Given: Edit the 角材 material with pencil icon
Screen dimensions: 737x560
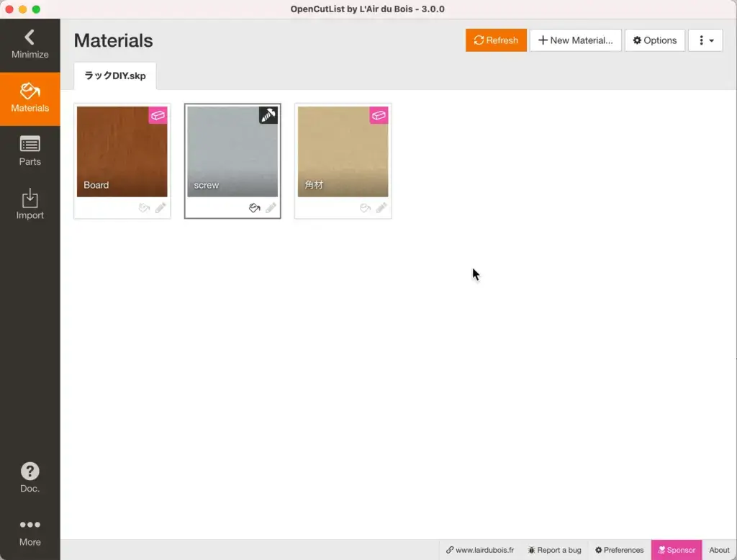Looking at the screenshot, I should (x=381, y=208).
